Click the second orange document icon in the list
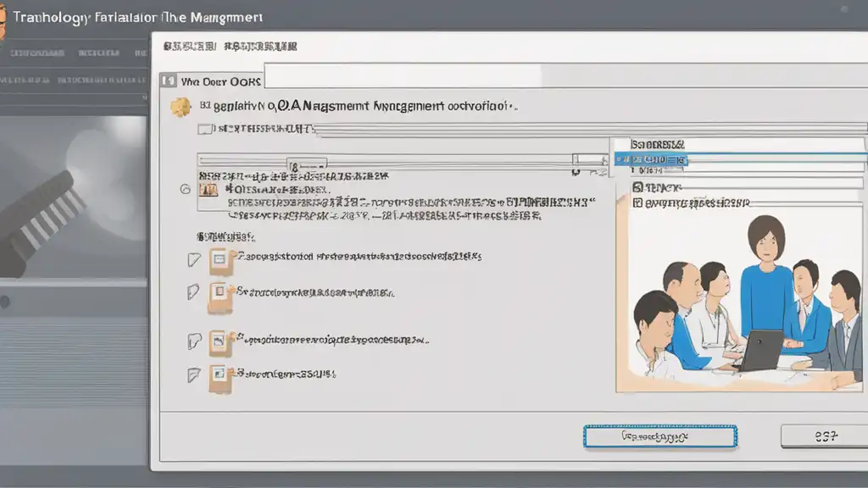Viewport: 868px width, 488px height. pos(220,297)
